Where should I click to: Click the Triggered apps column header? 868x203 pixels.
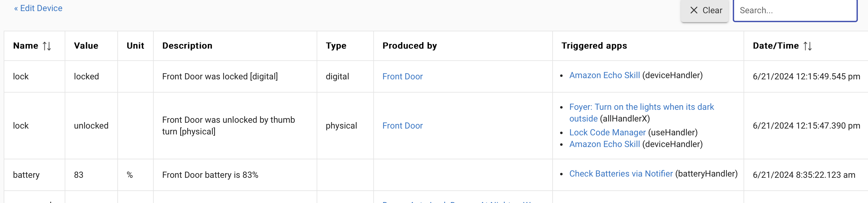(594, 46)
